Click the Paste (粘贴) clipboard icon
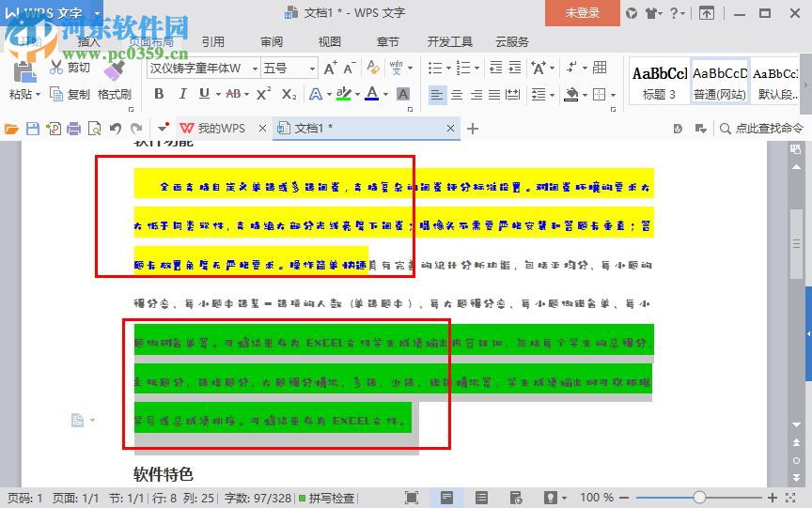This screenshot has width=812, height=508. coord(24,70)
